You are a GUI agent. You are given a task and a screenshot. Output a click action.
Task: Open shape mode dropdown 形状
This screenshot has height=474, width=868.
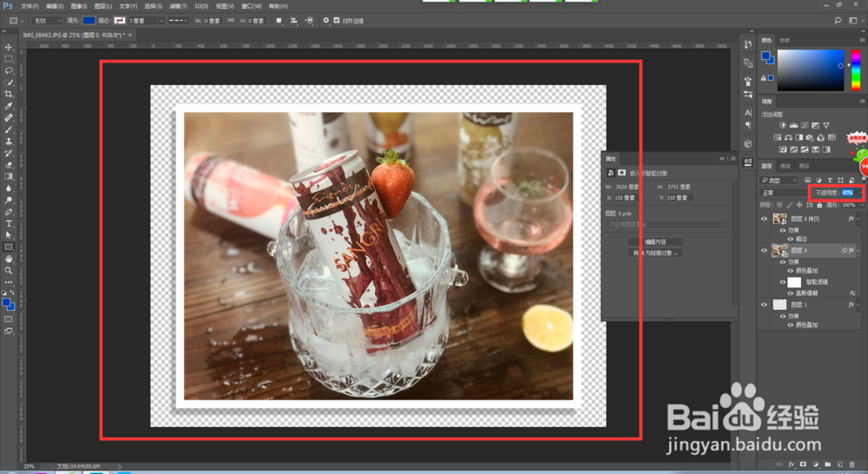48,21
